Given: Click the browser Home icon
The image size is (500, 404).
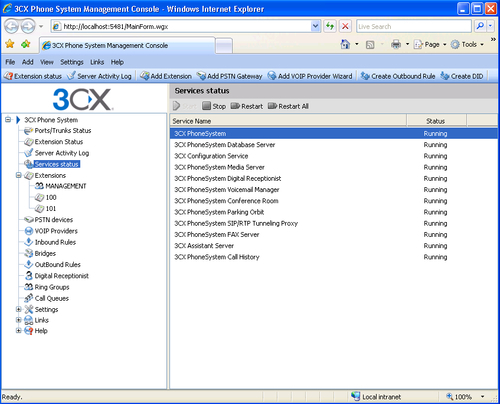Looking at the screenshot, I should coord(345,44).
